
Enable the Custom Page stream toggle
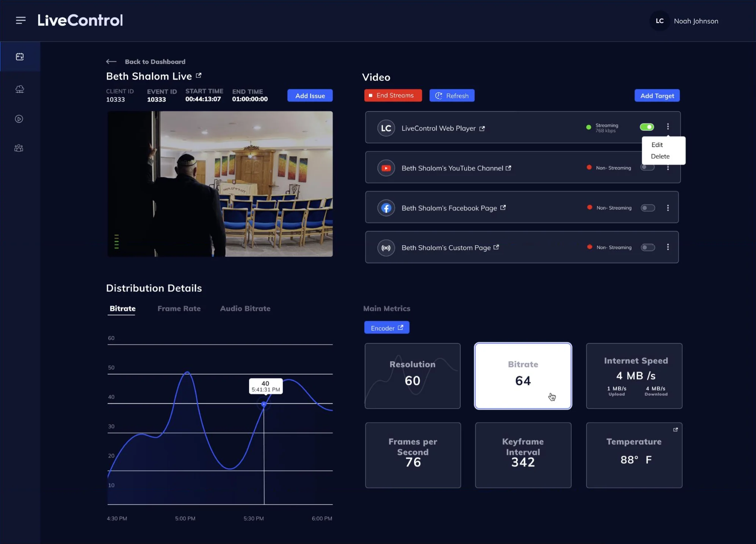pyautogui.click(x=648, y=247)
